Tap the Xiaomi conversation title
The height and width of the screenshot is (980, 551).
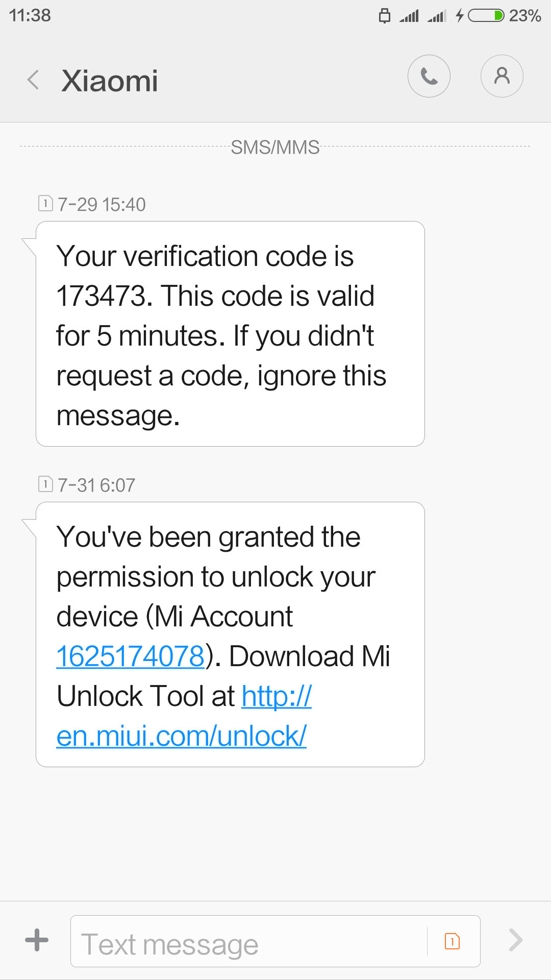110,81
